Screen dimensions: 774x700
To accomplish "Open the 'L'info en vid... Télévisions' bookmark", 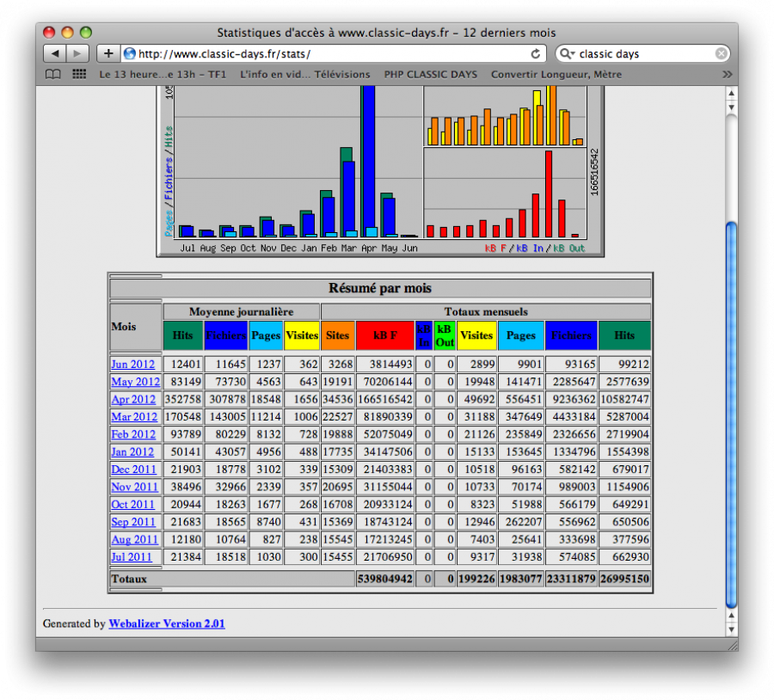I will click(304, 75).
